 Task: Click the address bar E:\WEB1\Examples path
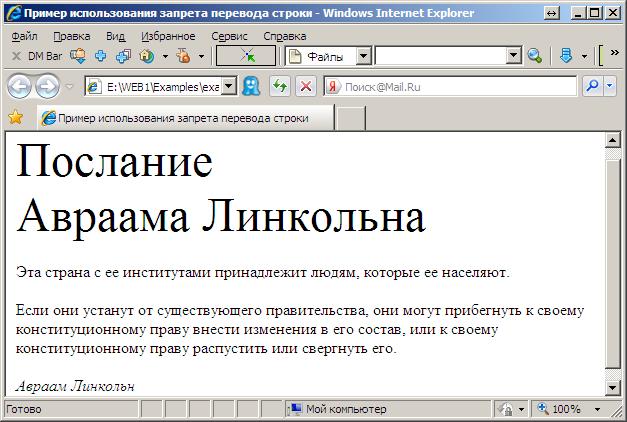point(163,87)
